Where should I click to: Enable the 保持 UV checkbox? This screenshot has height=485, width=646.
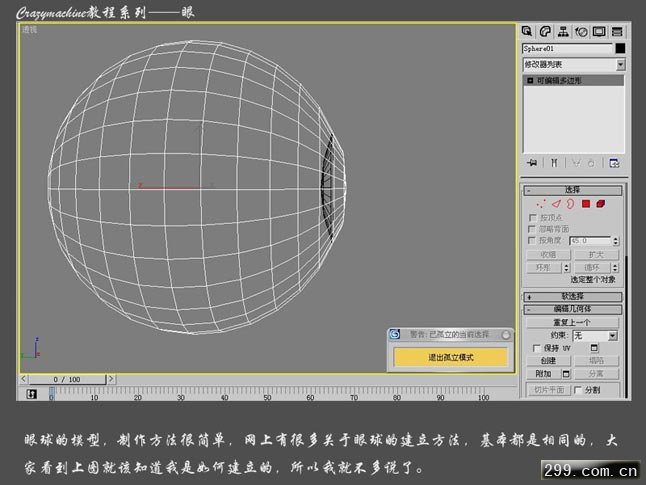pos(536,348)
